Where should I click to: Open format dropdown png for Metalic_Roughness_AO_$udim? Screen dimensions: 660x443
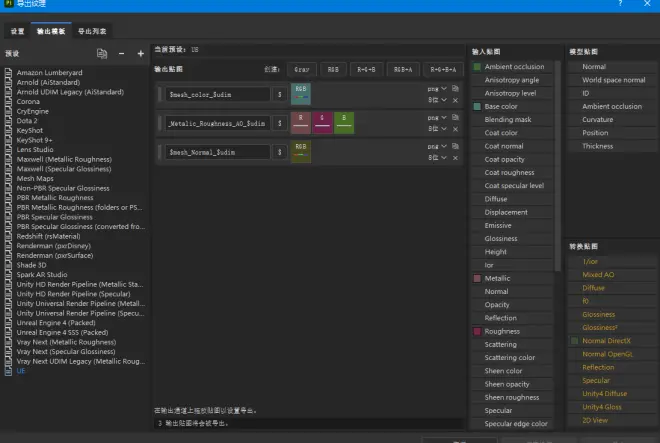437,117
